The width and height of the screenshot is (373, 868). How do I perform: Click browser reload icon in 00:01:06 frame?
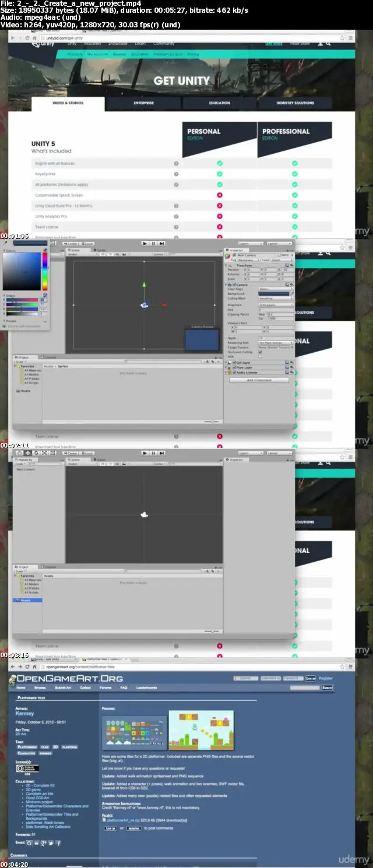point(26,37)
